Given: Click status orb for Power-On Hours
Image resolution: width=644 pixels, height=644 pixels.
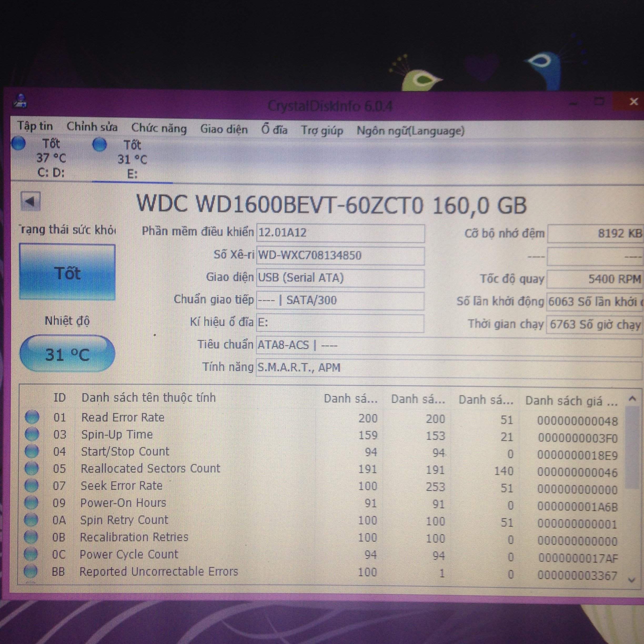Looking at the screenshot, I should pyautogui.click(x=32, y=502).
